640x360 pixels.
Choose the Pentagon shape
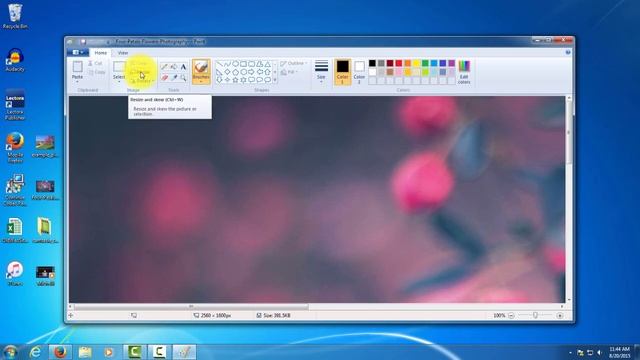[236, 72]
